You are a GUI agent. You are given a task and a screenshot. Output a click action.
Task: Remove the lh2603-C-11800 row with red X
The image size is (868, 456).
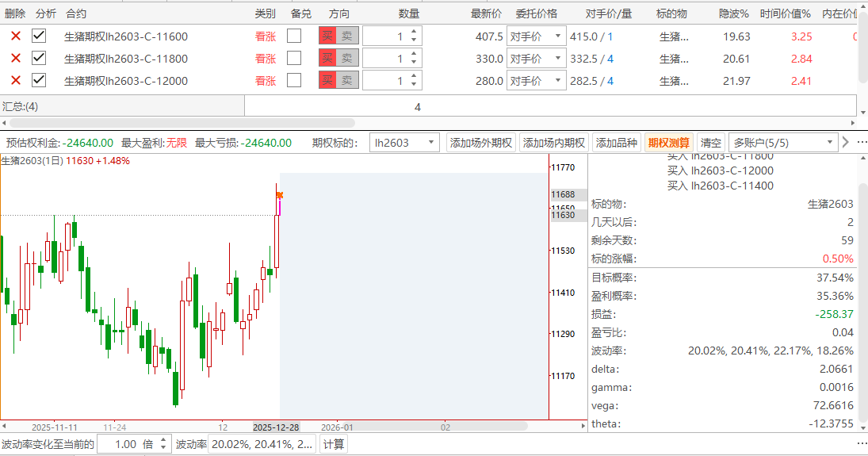coord(15,59)
